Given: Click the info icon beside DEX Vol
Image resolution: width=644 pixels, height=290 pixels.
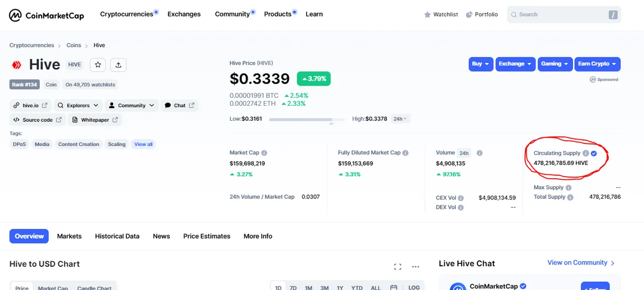Looking at the screenshot, I should [461, 207].
